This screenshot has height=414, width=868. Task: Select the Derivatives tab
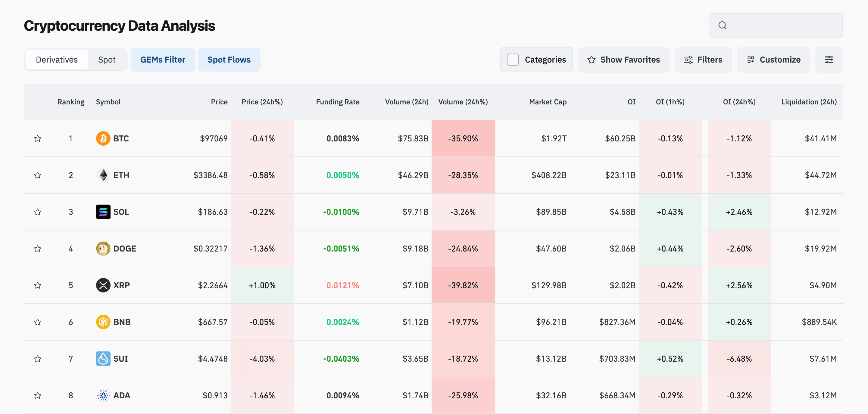click(x=57, y=60)
